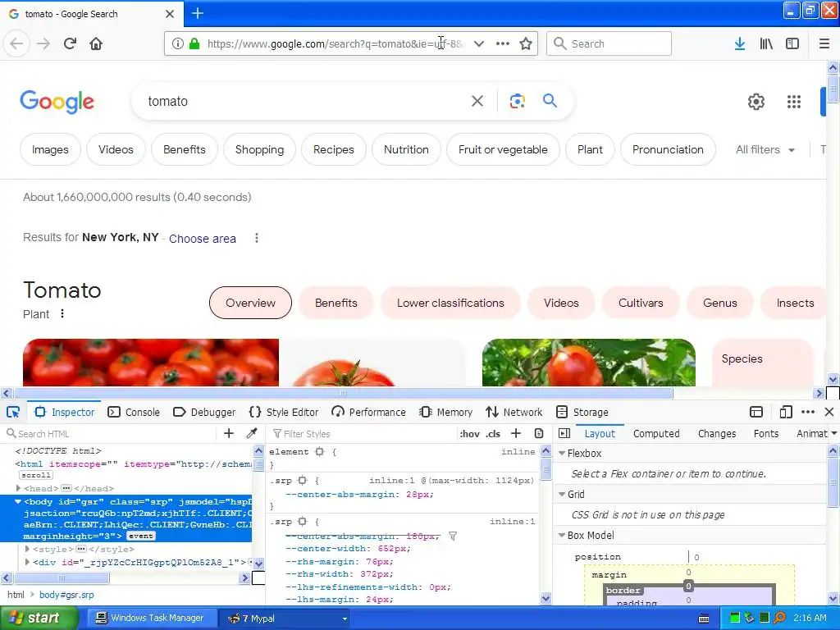The width and height of the screenshot is (840, 630).
Task: Click the markup panel horizontal scrollbar thumb
Action: [x=62, y=578]
